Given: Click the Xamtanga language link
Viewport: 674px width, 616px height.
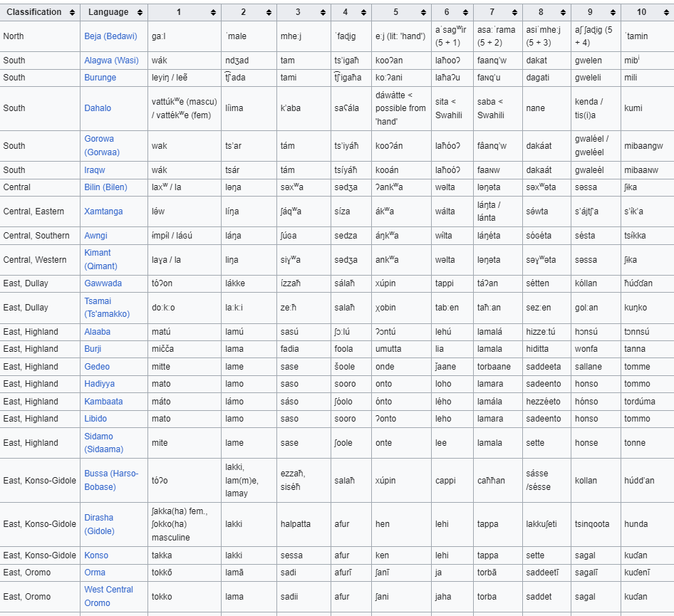Looking at the screenshot, I should (x=103, y=211).
